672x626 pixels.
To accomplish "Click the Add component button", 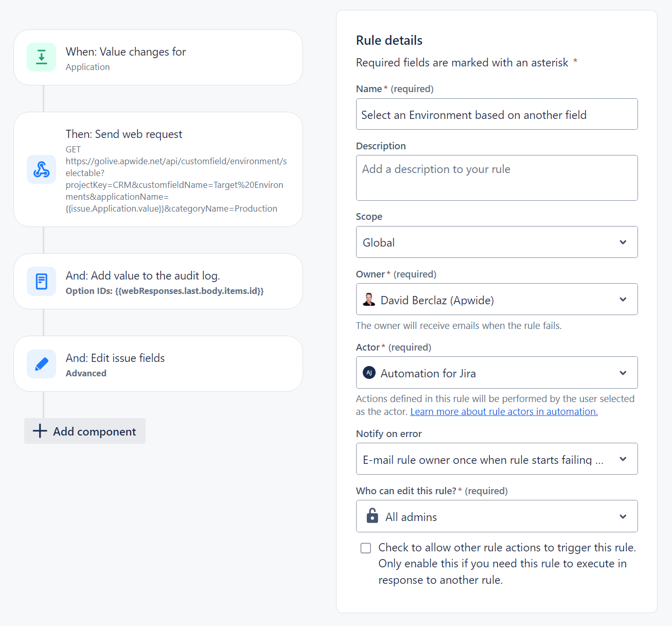I will (85, 431).
